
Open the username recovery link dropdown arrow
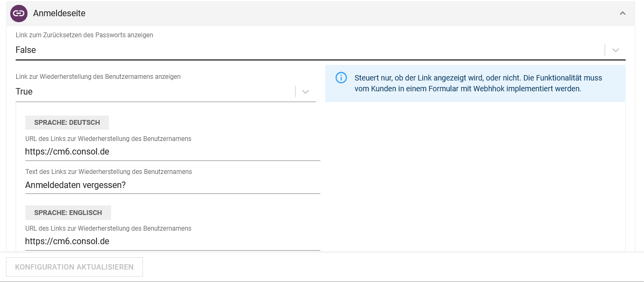[306, 92]
